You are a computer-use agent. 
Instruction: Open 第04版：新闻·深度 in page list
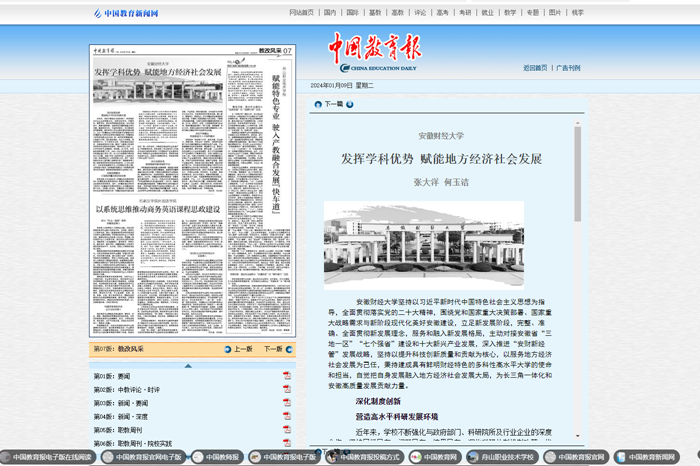[121, 416]
